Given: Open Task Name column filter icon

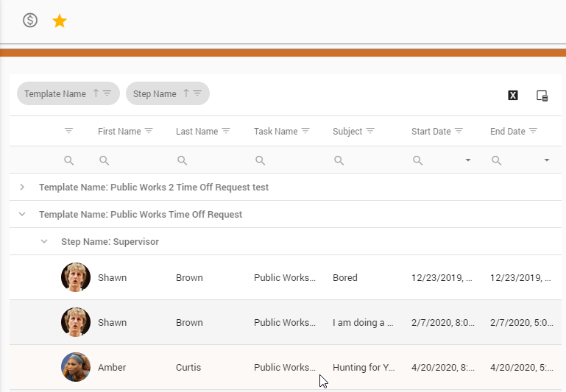Looking at the screenshot, I should pos(305,131).
